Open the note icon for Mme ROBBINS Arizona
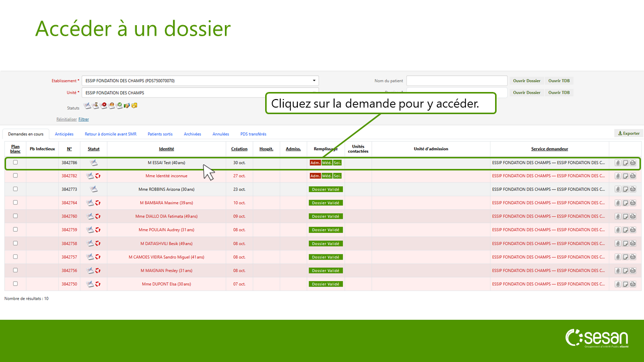Viewport: 644px width, 362px height. [x=625, y=190]
